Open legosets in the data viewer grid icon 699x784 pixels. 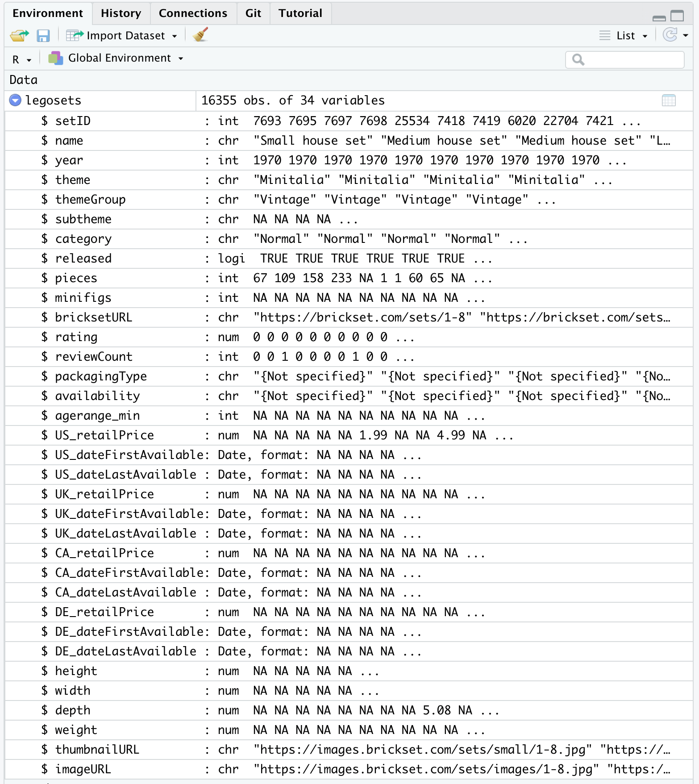(x=669, y=100)
